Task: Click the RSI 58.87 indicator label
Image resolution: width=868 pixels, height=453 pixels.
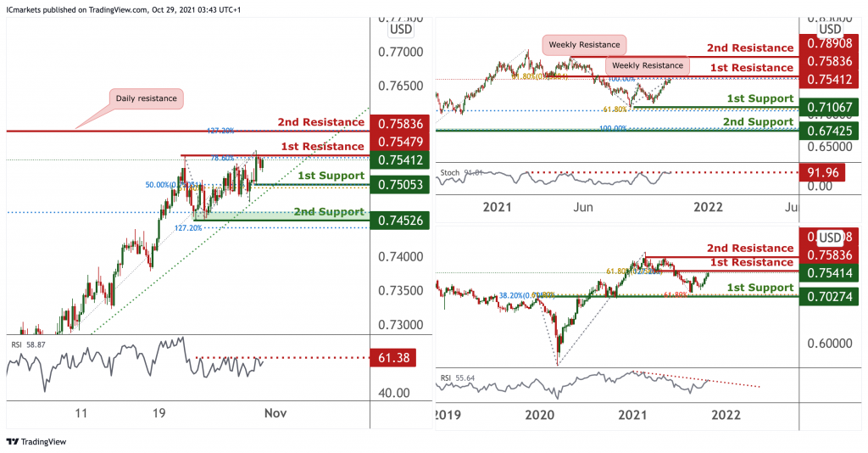Action: [x=28, y=346]
